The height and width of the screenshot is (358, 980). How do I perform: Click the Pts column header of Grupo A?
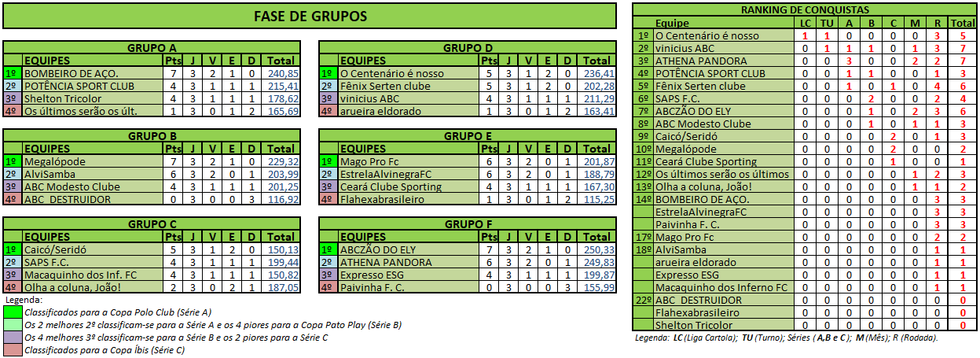(173, 61)
